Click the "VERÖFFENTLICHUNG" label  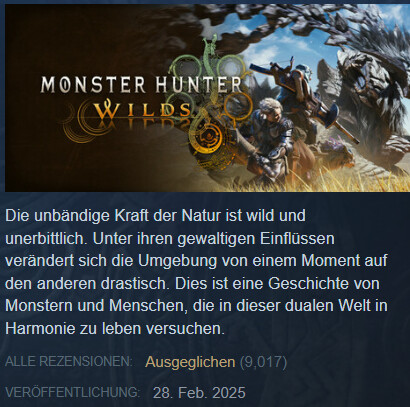[x=72, y=392]
